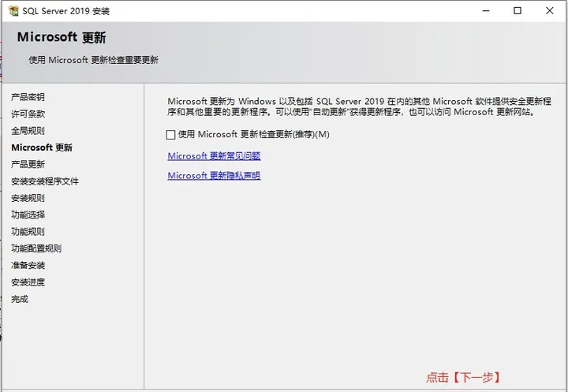Select 完成 step in sidebar
568x392 pixels.
click(20, 299)
